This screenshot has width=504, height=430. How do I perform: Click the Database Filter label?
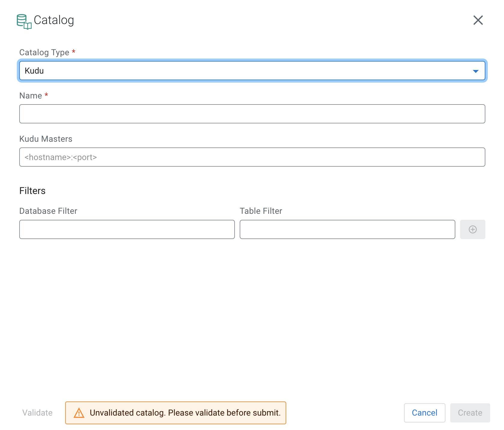(48, 211)
